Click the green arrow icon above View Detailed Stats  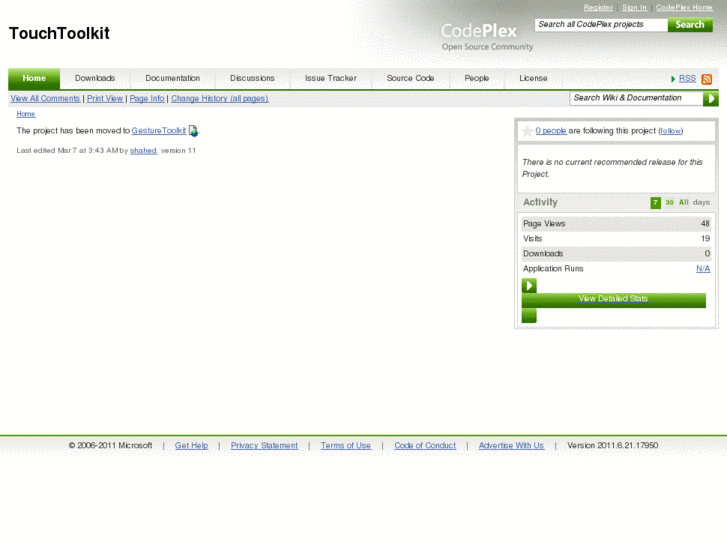pyautogui.click(x=529, y=285)
